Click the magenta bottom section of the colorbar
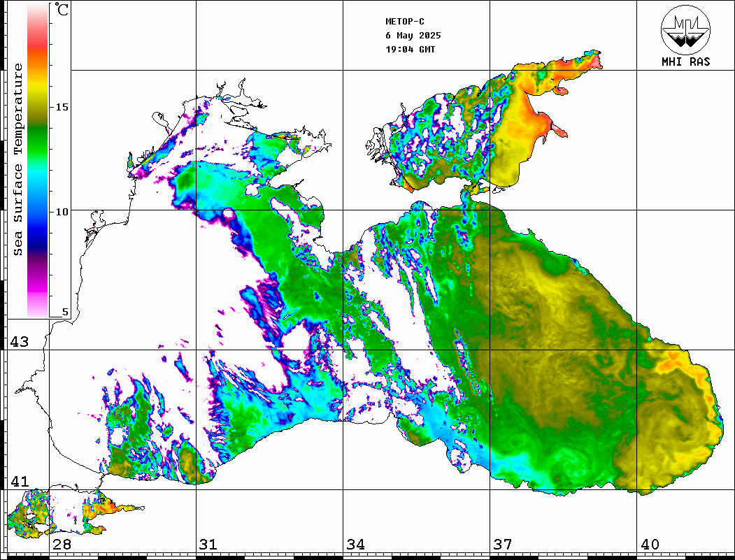This screenshot has height=560, width=735. 38,287
